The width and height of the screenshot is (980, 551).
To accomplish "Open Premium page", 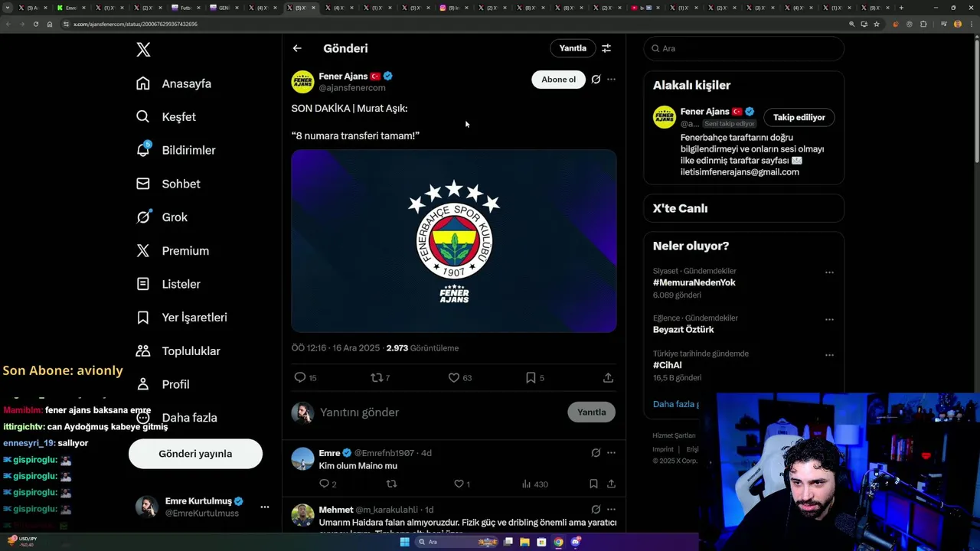I will coord(172,251).
